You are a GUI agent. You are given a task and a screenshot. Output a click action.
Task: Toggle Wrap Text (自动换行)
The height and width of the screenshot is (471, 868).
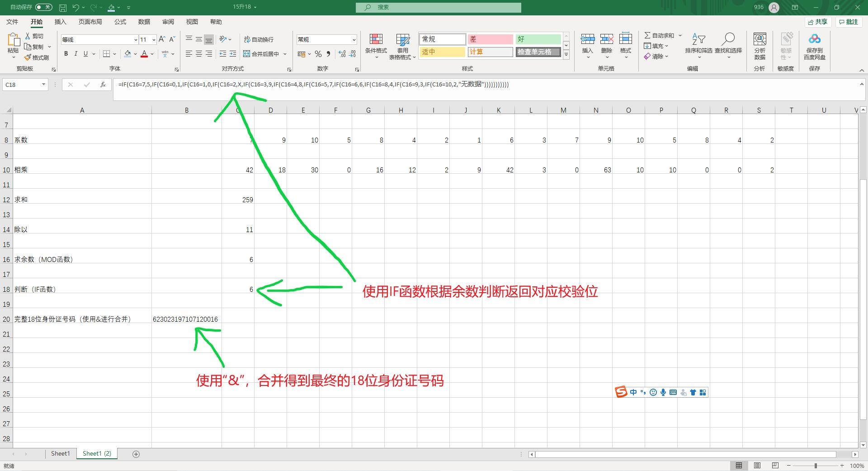click(259, 40)
